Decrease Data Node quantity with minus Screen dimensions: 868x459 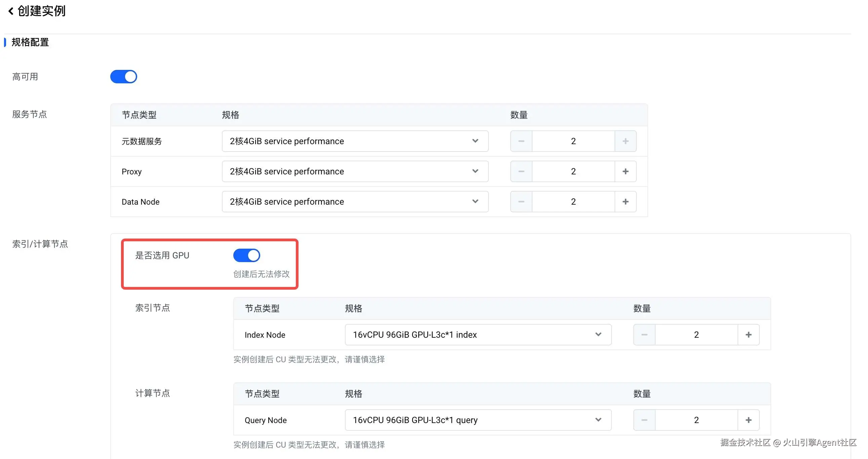click(x=521, y=202)
